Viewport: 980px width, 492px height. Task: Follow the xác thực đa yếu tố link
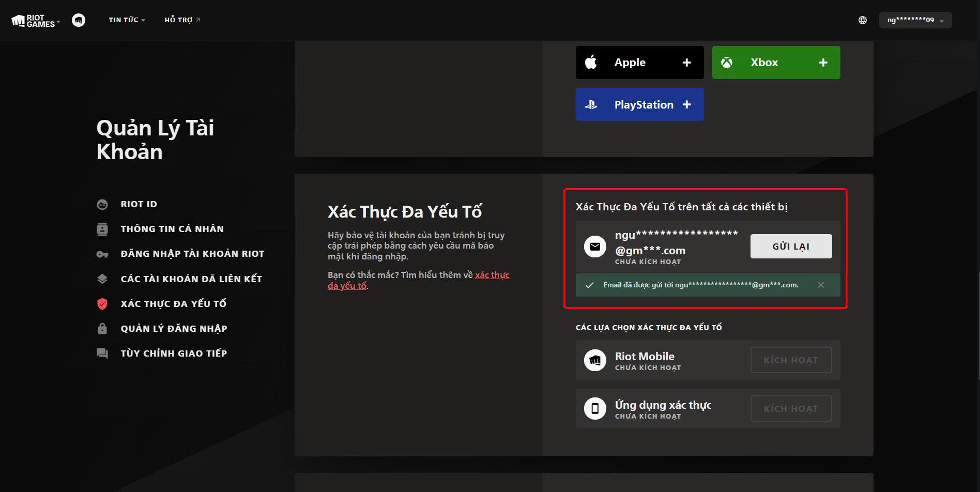[x=492, y=275]
